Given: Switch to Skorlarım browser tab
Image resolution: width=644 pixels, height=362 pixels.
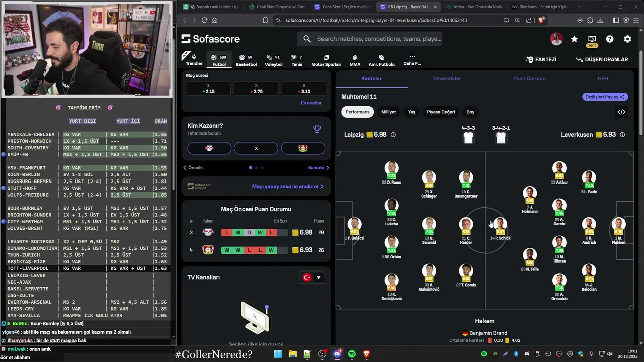Looking at the screenshot, I should (540, 7).
